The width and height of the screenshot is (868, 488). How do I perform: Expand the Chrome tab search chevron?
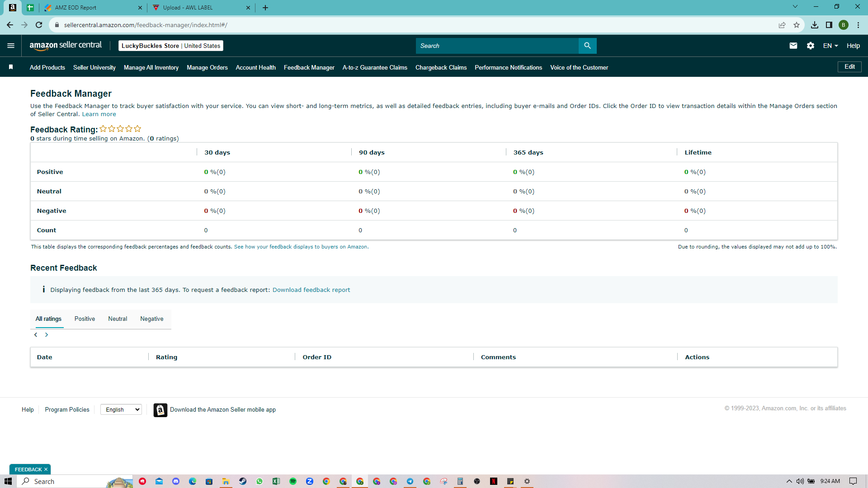[795, 7]
